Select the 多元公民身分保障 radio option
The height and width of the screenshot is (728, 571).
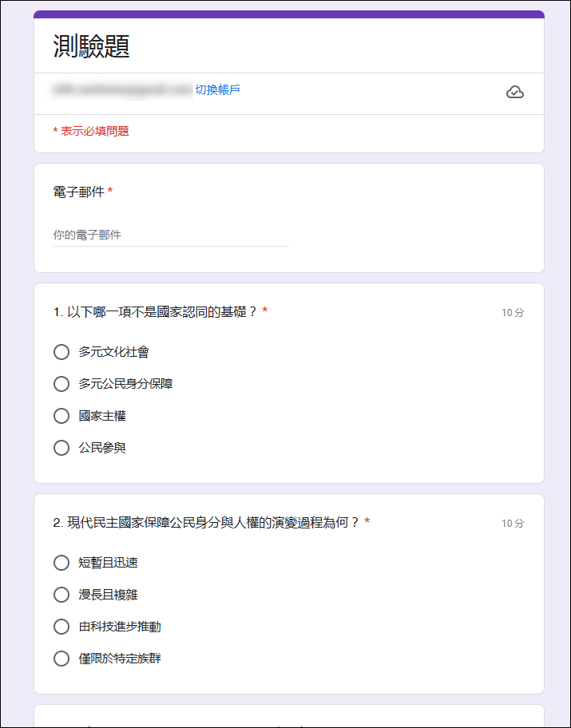[61, 384]
